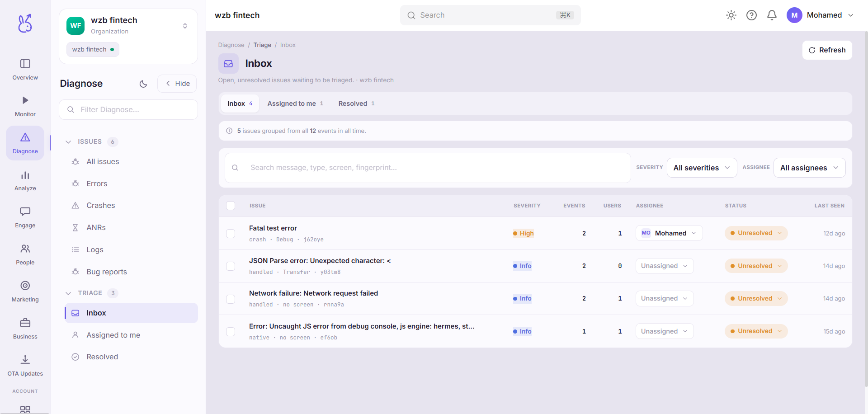868x414 pixels.
Task: Click the Inbox page header icon
Action: (x=228, y=64)
